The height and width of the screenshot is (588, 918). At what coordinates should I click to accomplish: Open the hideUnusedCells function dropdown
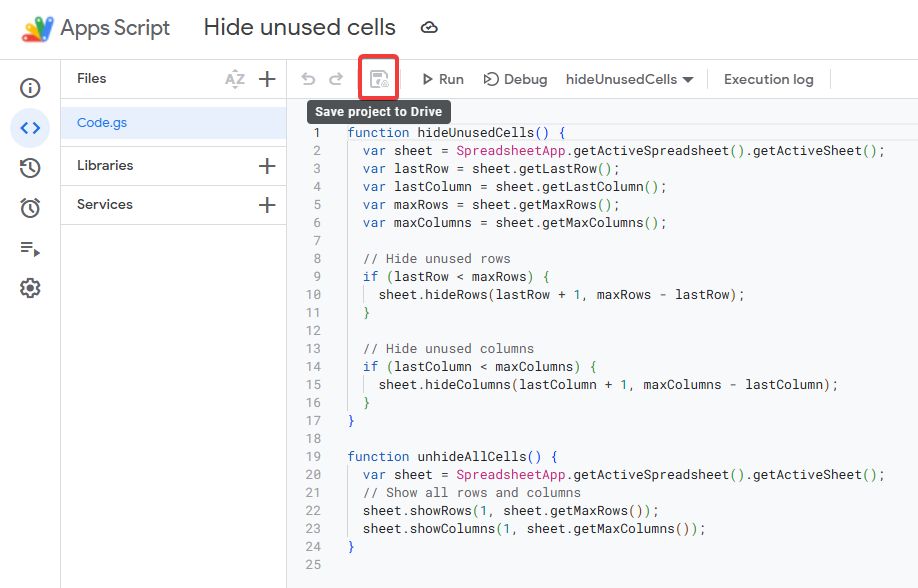click(629, 79)
